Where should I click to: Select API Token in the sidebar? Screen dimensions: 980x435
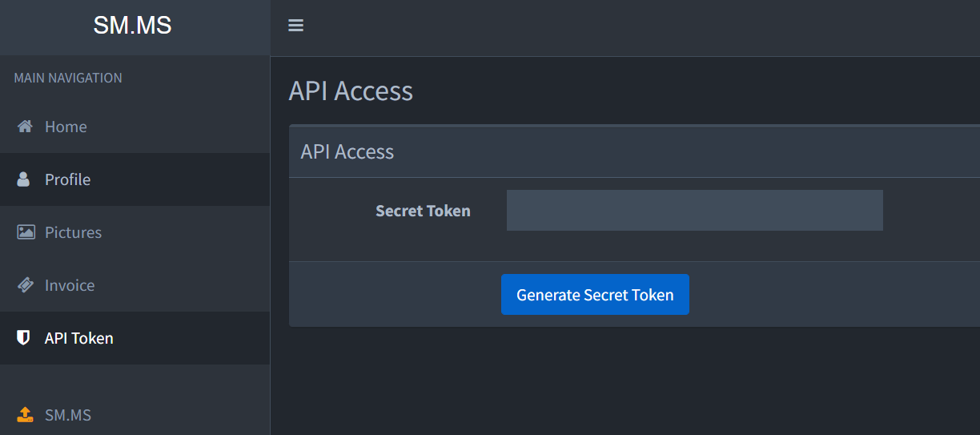(x=79, y=338)
